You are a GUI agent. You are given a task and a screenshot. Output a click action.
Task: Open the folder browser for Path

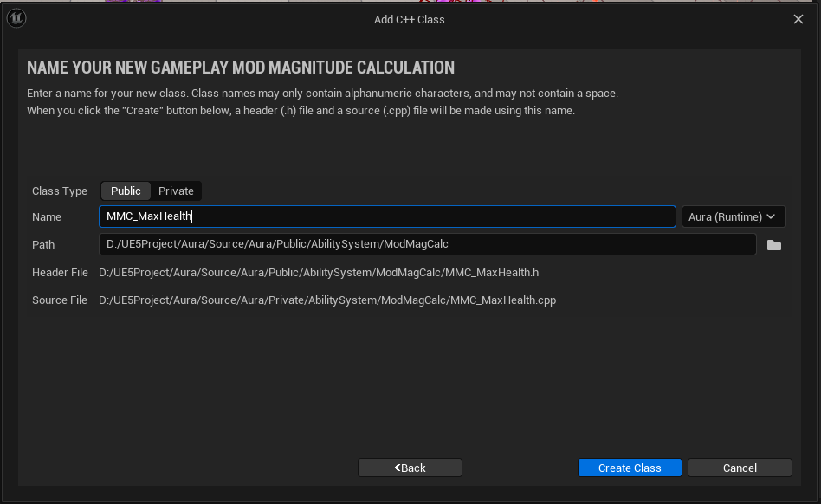point(774,245)
